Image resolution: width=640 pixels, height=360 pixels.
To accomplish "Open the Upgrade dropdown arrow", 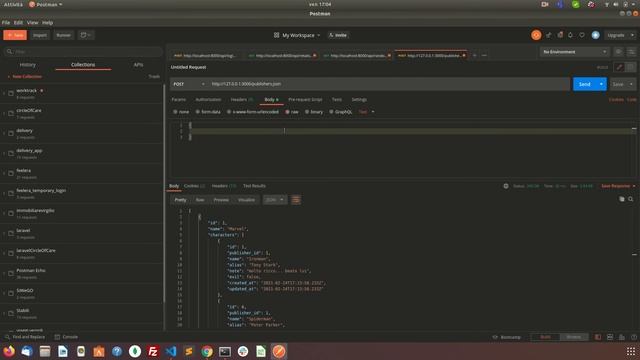I will (x=632, y=36).
